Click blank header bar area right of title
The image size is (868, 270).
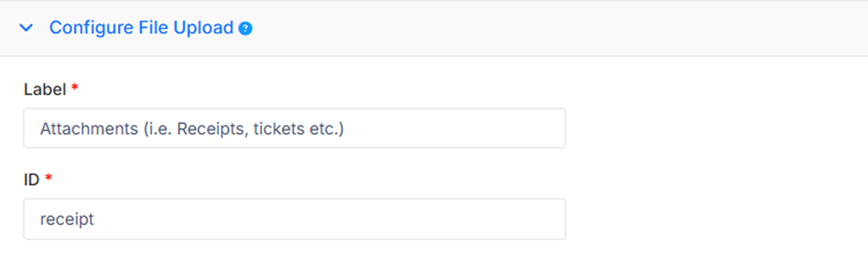(x=555, y=29)
